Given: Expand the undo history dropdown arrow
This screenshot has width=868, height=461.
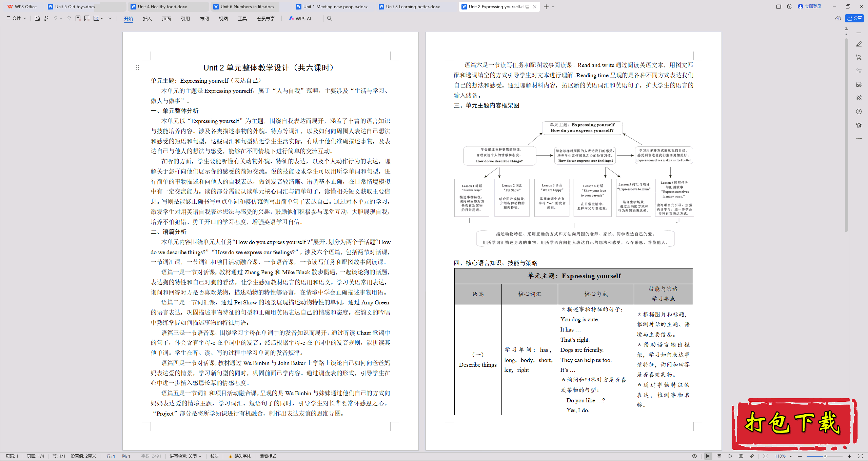Looking at the screenshot, I should pos(61,18).
